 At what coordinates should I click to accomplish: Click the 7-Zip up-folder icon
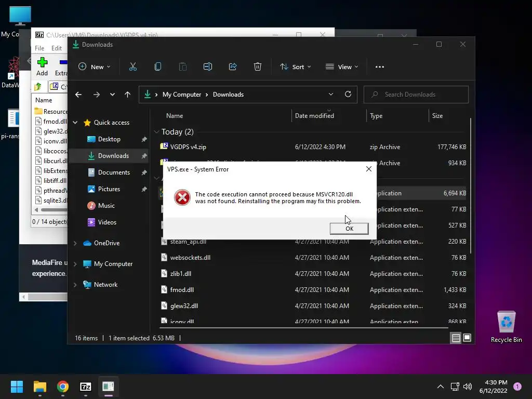(x=38, y=87)
